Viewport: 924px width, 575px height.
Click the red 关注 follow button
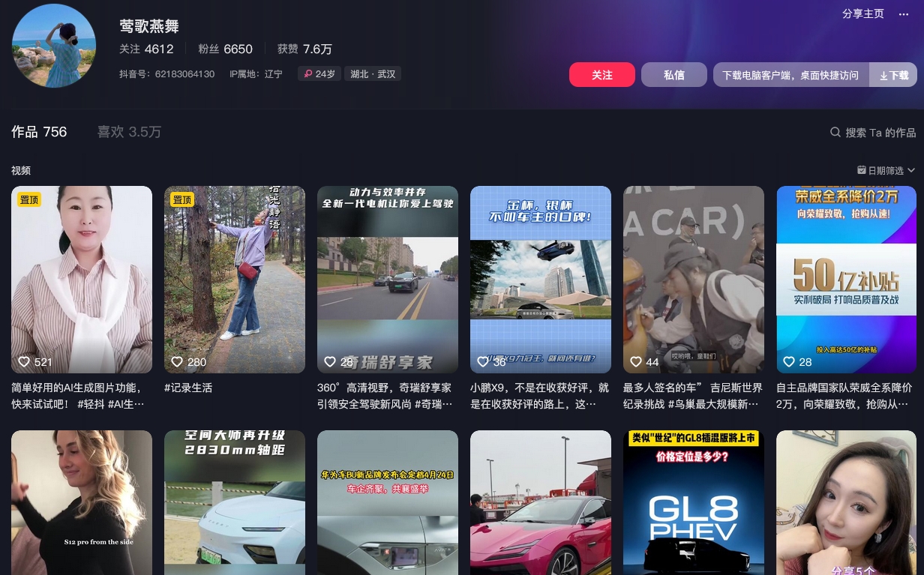(602, 75)
